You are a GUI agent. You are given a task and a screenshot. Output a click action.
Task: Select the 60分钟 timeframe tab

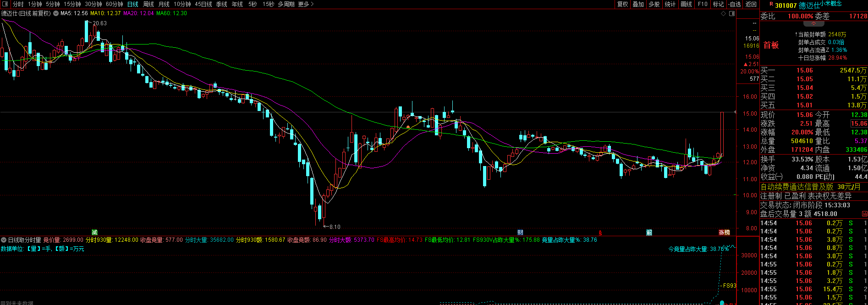pos(115,4)
